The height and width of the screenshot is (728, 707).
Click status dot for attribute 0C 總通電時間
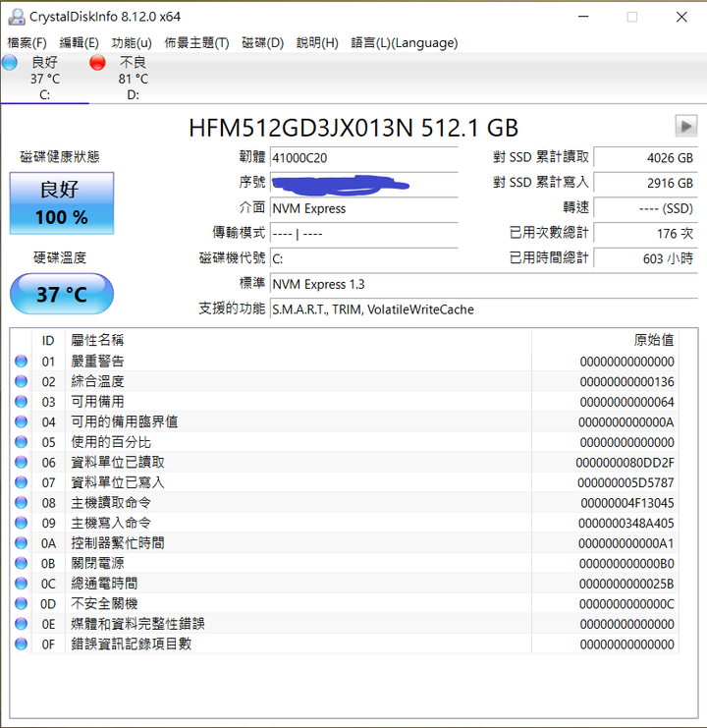coord(21,584)
